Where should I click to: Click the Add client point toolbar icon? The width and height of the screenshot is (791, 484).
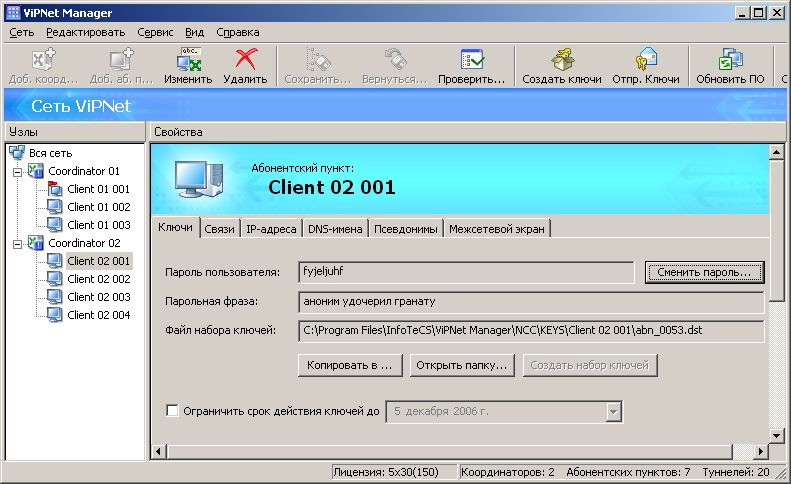(x=122, y=59)
